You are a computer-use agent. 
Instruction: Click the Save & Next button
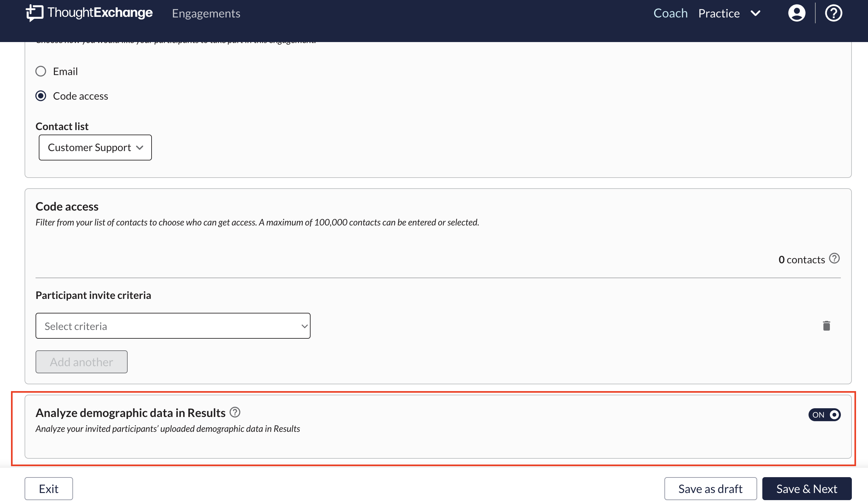click(x=806, y=489)
